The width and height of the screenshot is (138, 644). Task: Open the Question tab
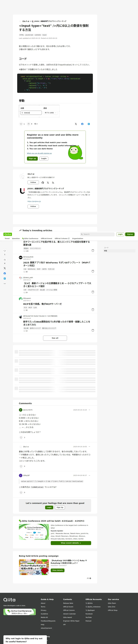click(x=16, y=238)
